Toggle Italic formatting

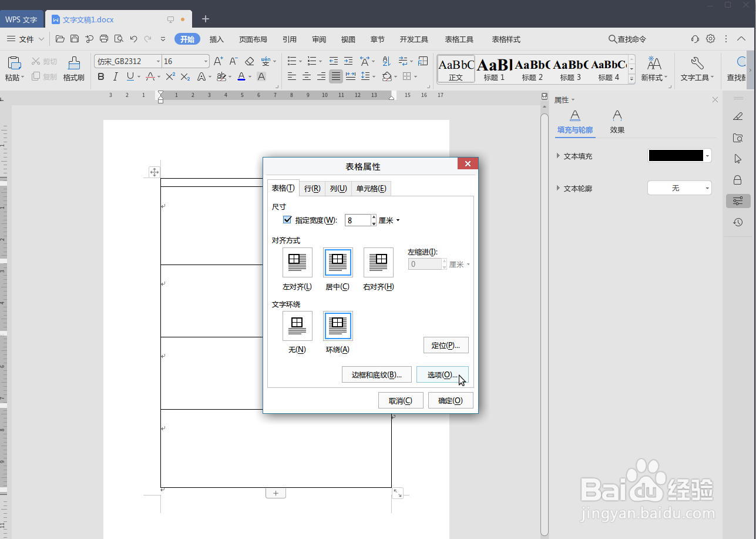(116, 76)
